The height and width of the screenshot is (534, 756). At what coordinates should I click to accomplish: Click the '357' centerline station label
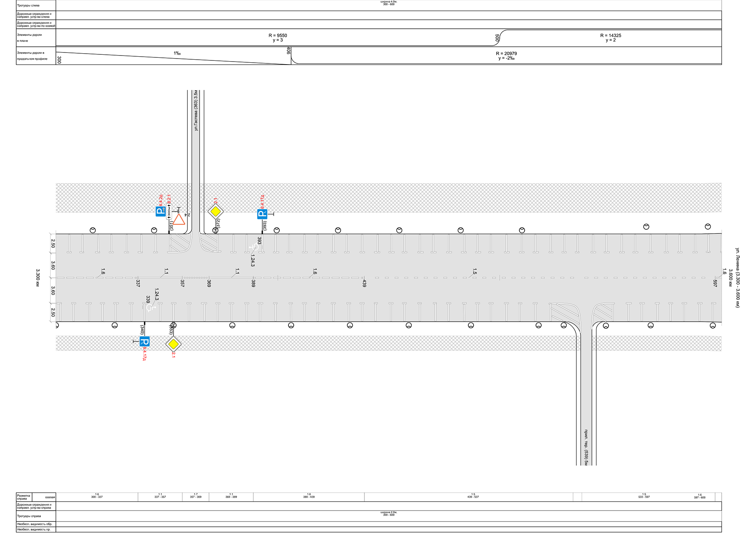(x=182, y=283)
